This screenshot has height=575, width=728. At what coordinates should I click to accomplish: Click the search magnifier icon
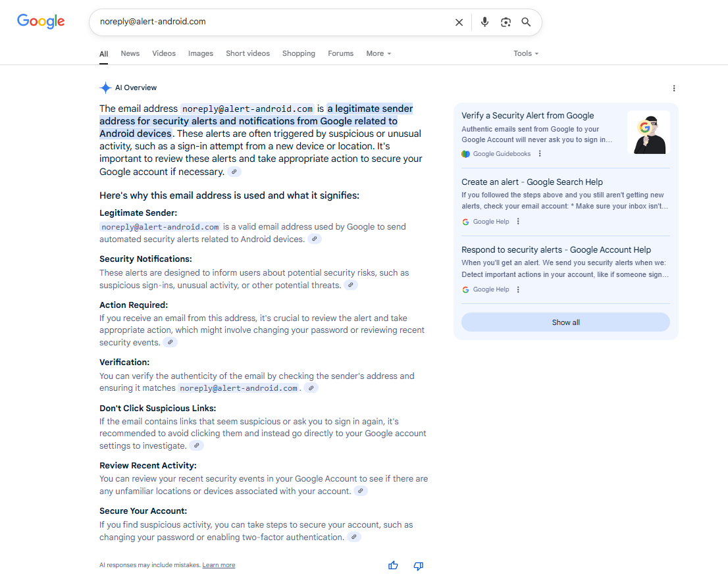coord(526,22)
